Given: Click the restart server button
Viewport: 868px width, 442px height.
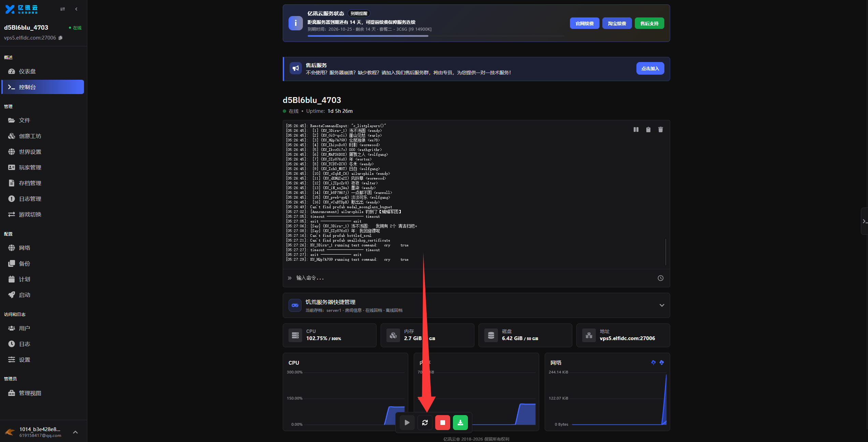Looking at the screenshot, I should coord(425,423).
